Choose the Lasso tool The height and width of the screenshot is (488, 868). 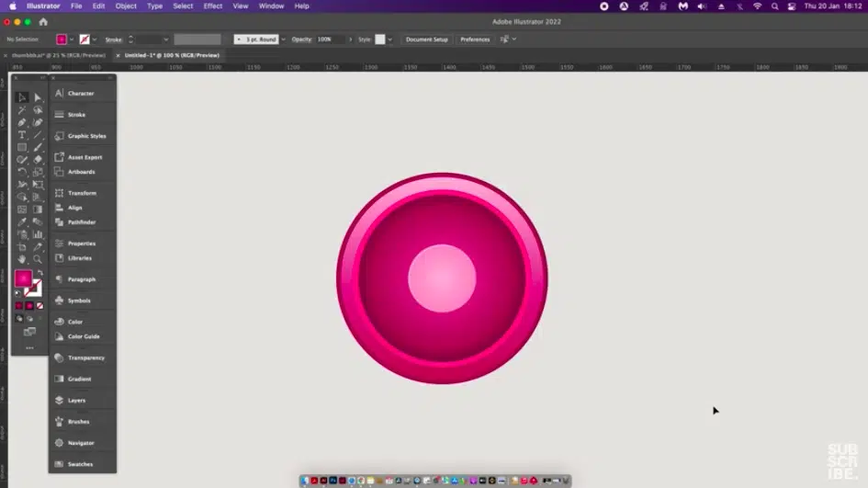[38, 110]
